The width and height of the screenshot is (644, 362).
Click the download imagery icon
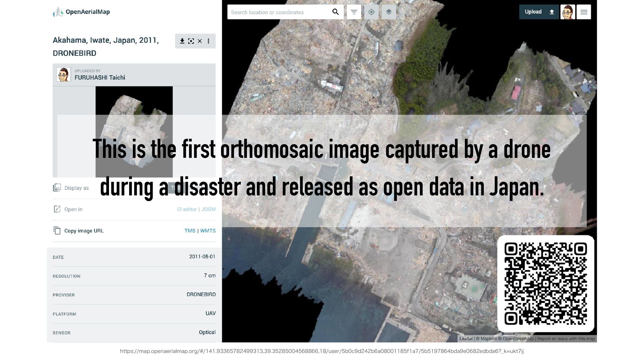point(182,41)
